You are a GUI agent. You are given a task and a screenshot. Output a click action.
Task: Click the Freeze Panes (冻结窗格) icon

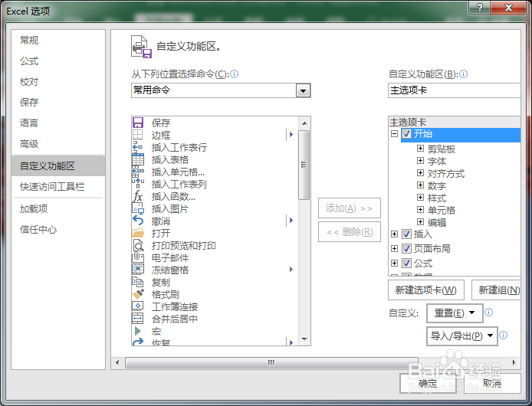click(x=138, y=270)
